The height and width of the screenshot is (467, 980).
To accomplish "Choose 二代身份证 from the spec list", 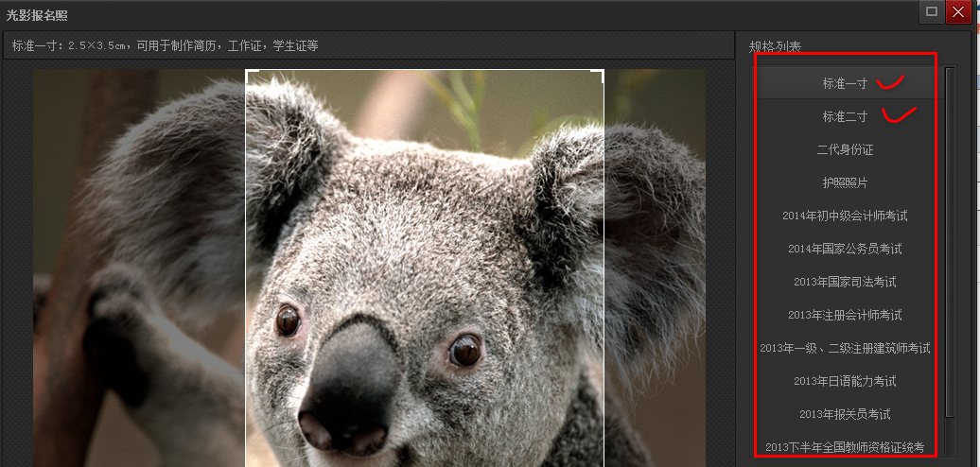I will (845, 150).
